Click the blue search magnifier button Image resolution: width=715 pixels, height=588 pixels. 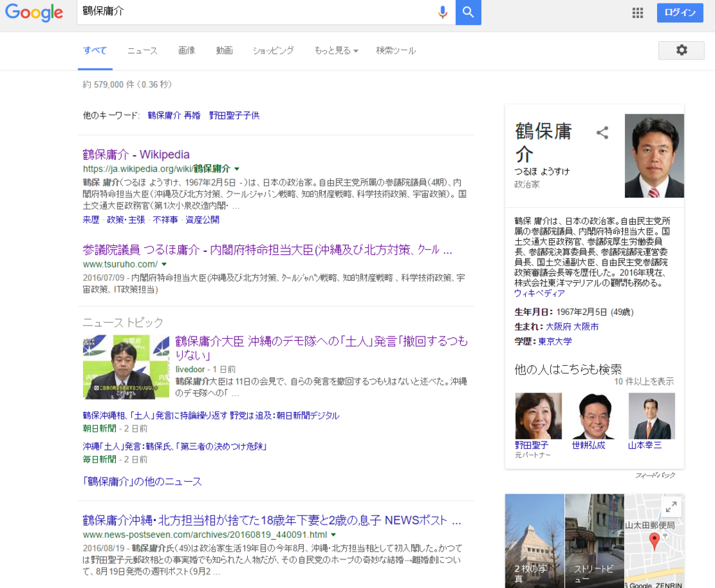click(x=469, y=13)
